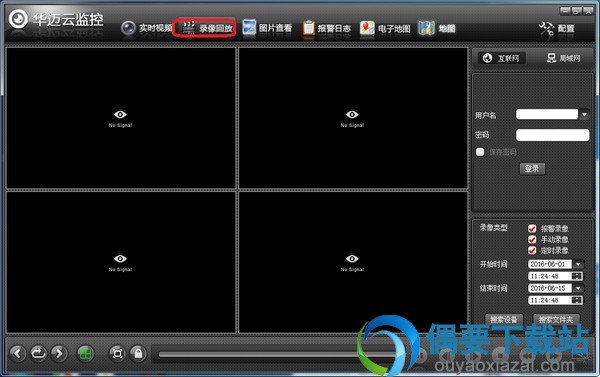Open the 结束时间 end date dropdown
Screen dimensions: 600x377
[578, 288]
